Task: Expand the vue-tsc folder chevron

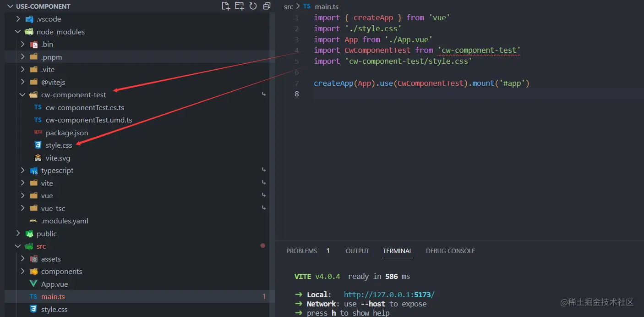Action: tap(22, 208)
